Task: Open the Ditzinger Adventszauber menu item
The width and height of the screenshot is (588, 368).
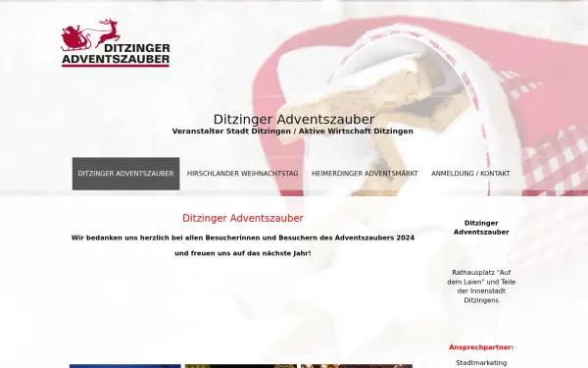Action: pos(125,174)
